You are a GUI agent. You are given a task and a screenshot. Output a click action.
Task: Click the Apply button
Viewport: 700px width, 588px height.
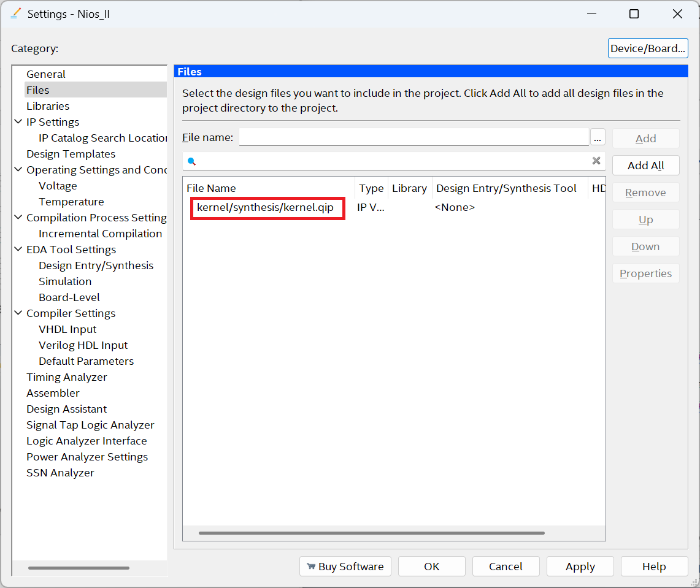coord(580,567)
